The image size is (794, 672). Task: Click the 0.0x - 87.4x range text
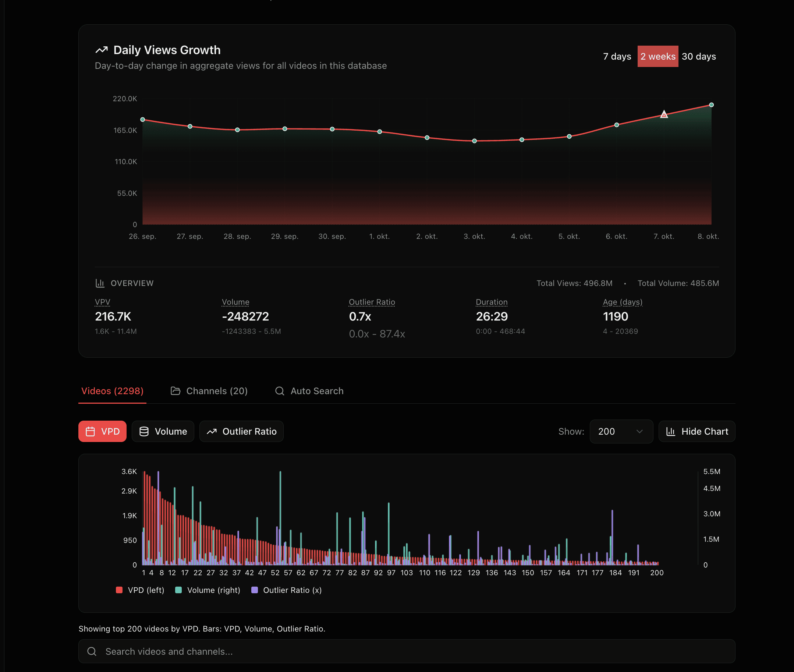[x=377, y=334]
